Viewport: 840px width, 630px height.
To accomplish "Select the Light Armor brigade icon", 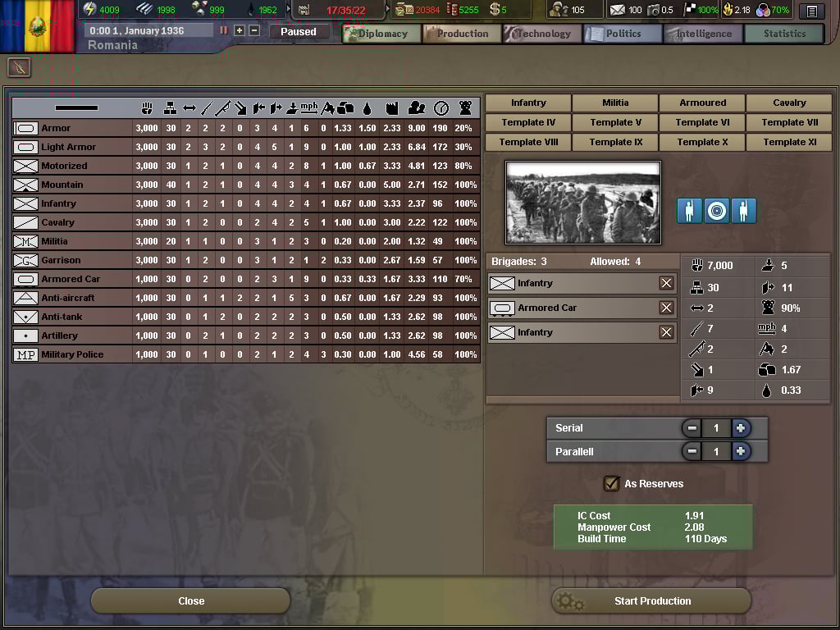I will (25, 147).
